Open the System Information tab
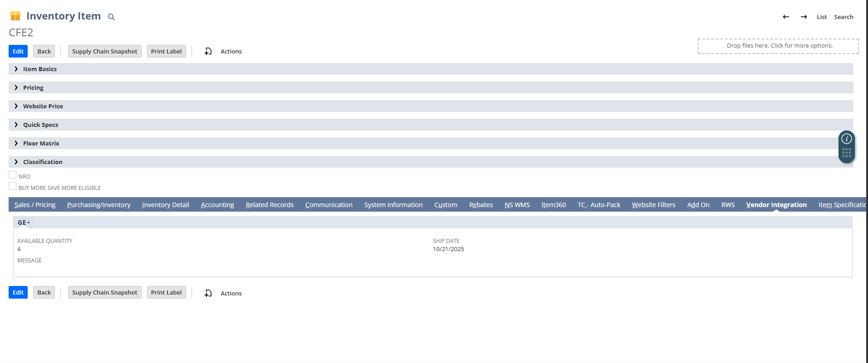 point(393,205)
